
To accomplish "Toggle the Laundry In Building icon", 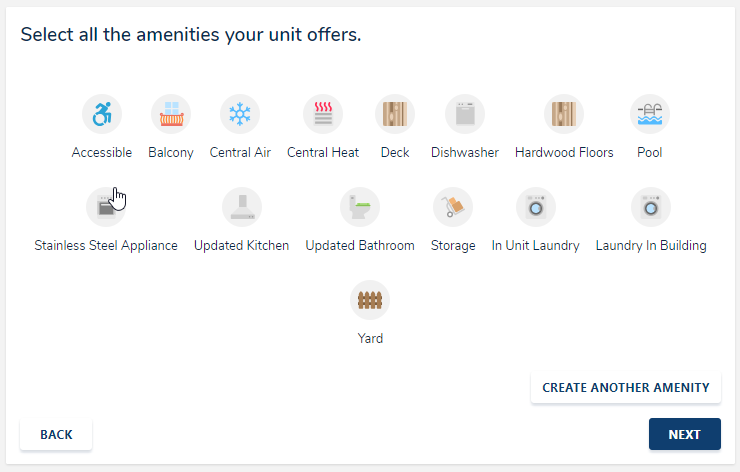I will [x=651, y=207].
